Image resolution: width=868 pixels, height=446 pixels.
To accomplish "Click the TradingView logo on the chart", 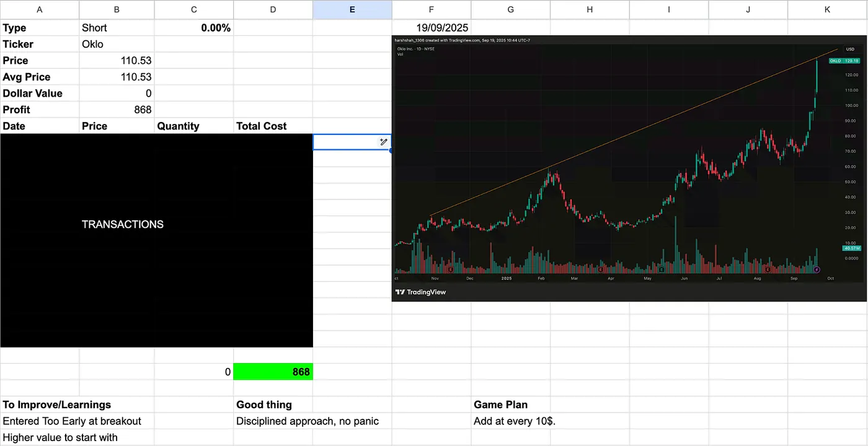I will (421, 292).
